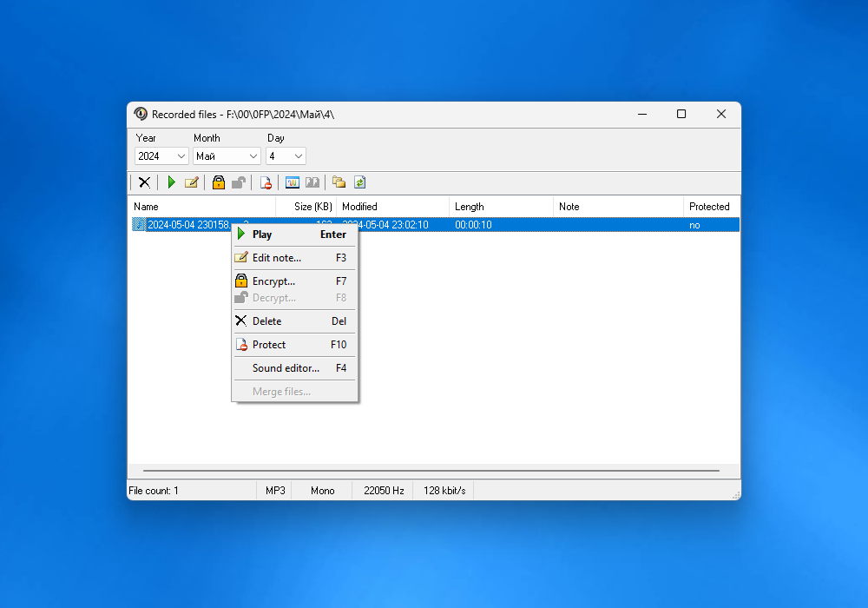Click the yellow Encrypt padlock toolbar icon
The image size is (868, 608).
pos(219,182)
